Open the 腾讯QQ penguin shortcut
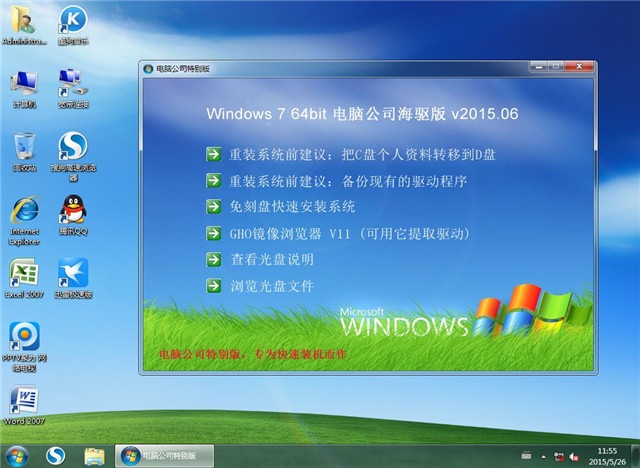The width and height of the screenshot is (640, 468). coord(73,215)
